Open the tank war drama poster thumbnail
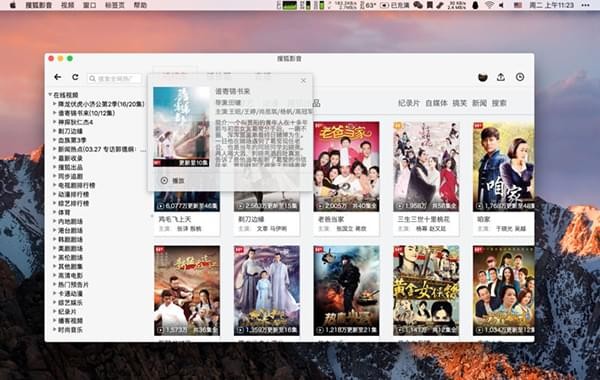This screenshot has height=380, width=600. click(346, 291)
